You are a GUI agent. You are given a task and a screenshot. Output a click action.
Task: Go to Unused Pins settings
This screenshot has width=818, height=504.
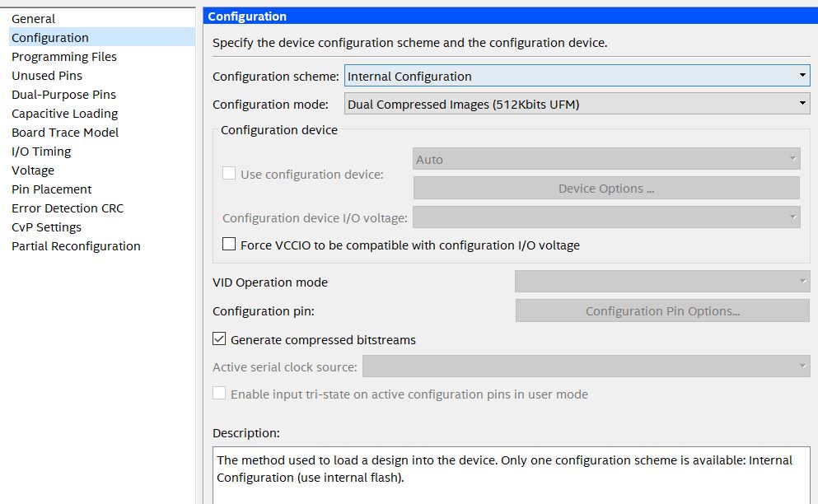click(47, 76)
